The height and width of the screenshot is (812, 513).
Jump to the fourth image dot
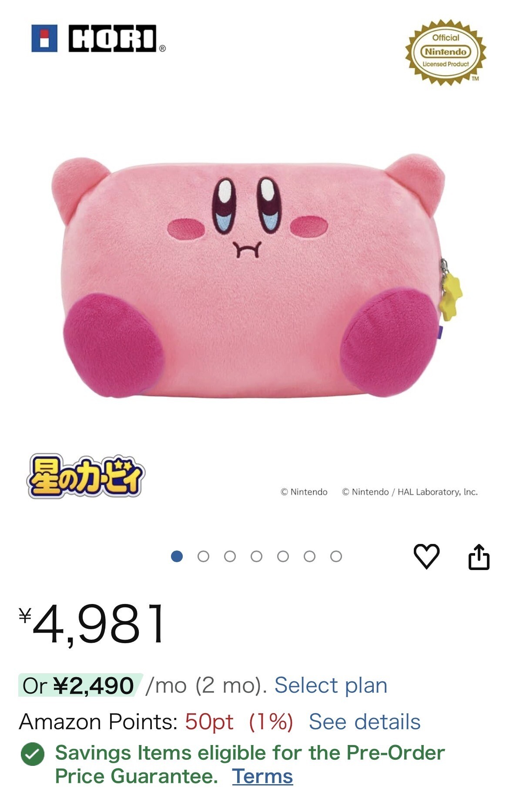pyautogui.click(x=256, y=556)
